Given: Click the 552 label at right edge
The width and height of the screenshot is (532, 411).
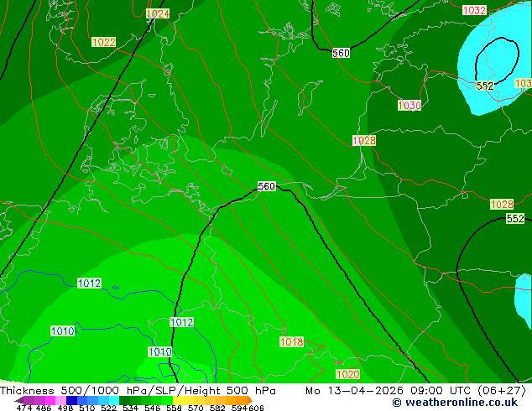Looking at the screenshot, I should coord(515,218).
